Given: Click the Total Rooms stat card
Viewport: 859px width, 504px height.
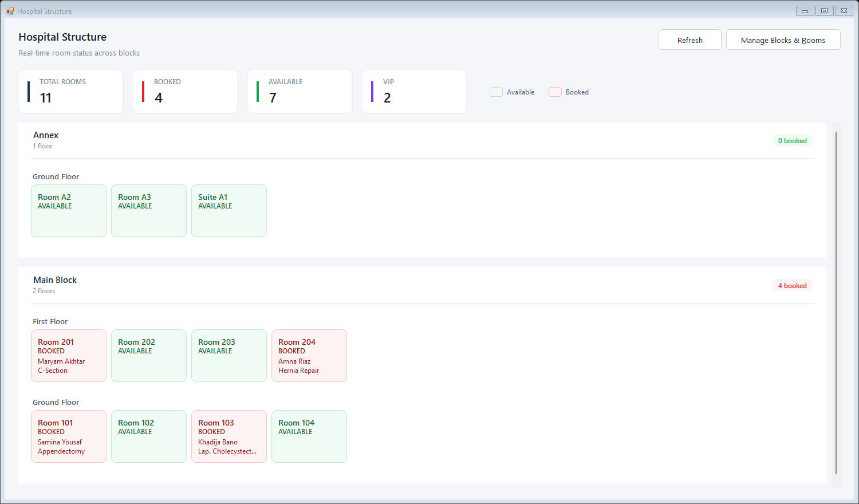Looking at the screenshot, I should click(71, 92).
